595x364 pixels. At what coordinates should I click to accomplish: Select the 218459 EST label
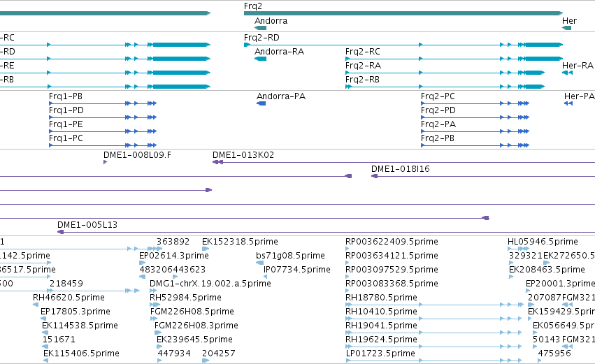[66, 284]
